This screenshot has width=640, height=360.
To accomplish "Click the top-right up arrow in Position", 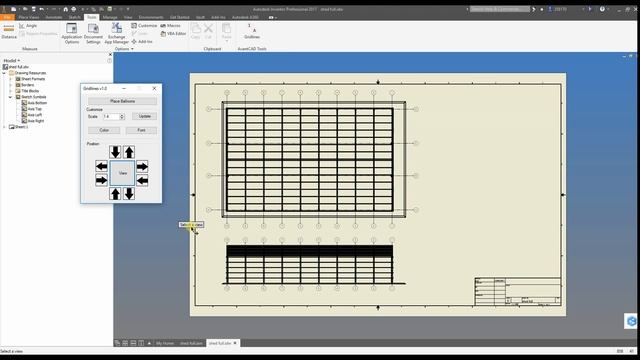I will pos(129,152).
